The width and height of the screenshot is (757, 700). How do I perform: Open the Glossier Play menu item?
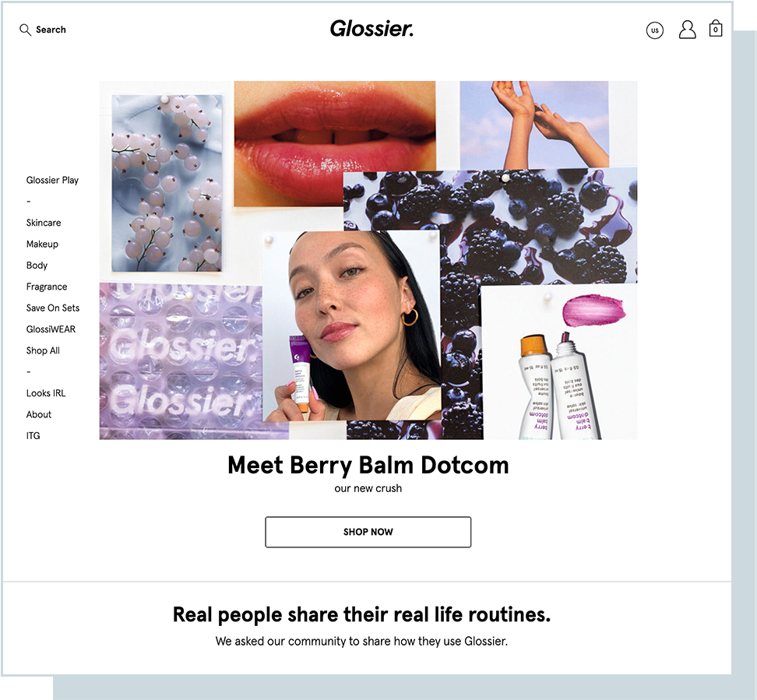[52, 180]
